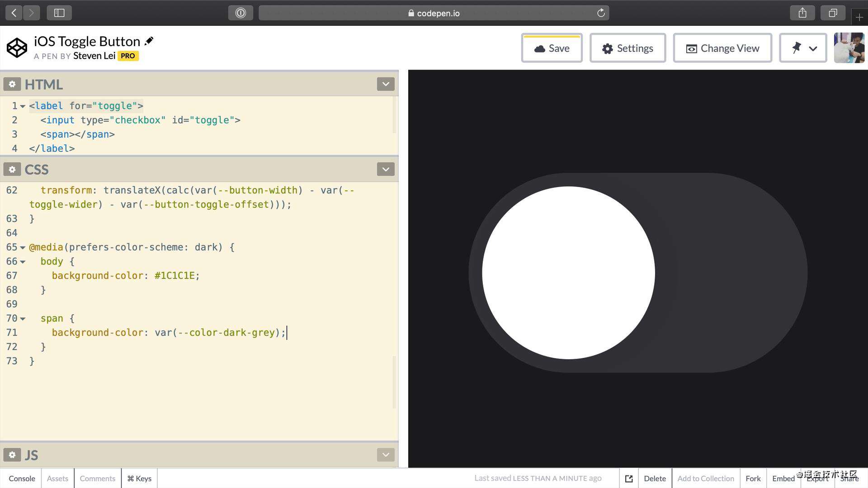Open the Console panel
This screenshot has width=868, height=488.
(22, 479)
